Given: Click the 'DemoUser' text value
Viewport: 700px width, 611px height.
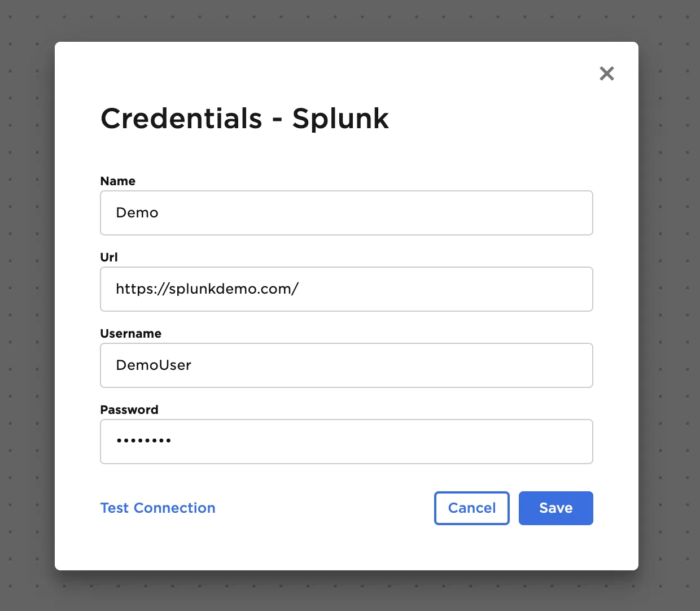Looking at the screenshot, I should [154, 365].
